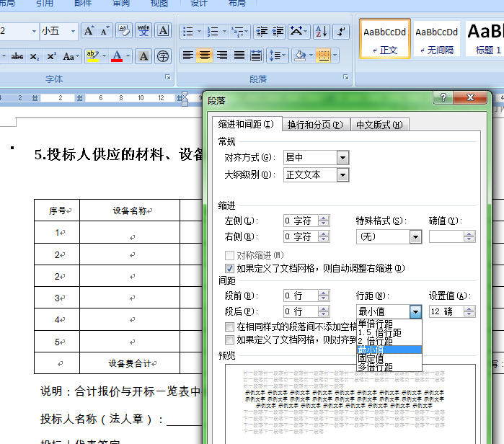Click the Distributed alignment icon
The height and width of the screenshot is (444, 504).
point(256,56)
